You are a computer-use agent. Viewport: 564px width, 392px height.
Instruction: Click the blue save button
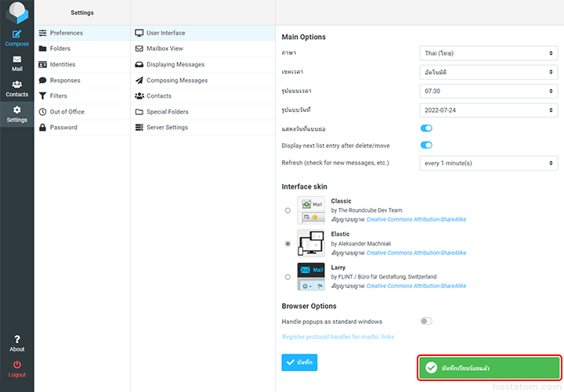coord(299,363)
